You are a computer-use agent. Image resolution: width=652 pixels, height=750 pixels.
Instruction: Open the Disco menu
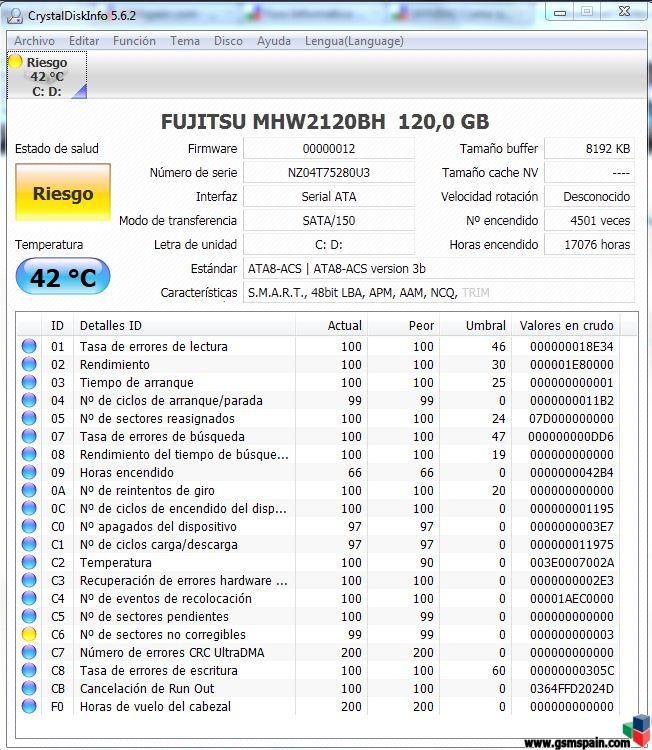(228, 41)
